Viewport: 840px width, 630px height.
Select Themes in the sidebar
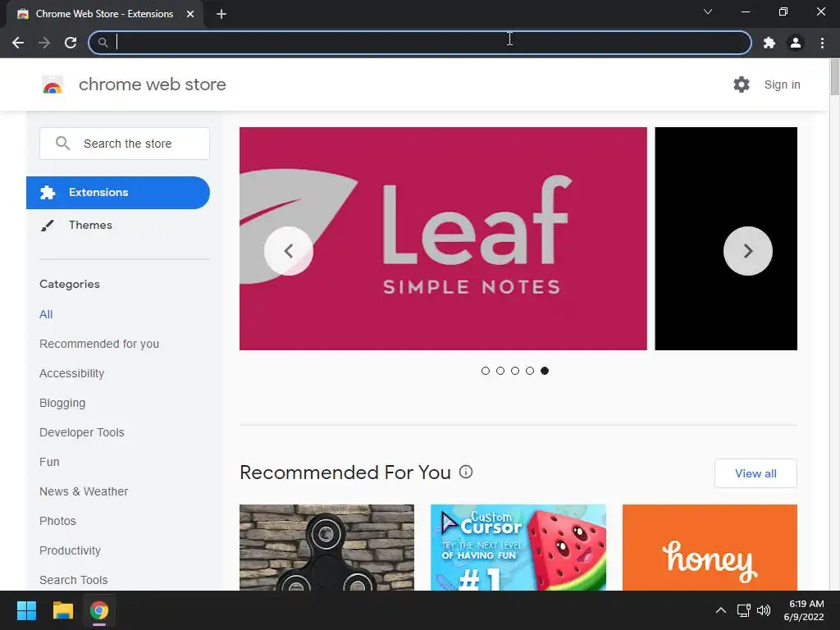90,225
